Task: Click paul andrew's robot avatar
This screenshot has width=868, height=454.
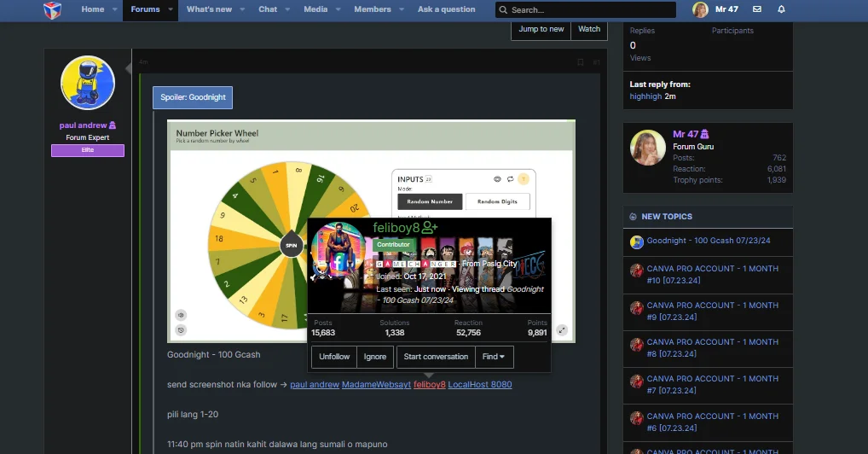Action: (88, 83)
